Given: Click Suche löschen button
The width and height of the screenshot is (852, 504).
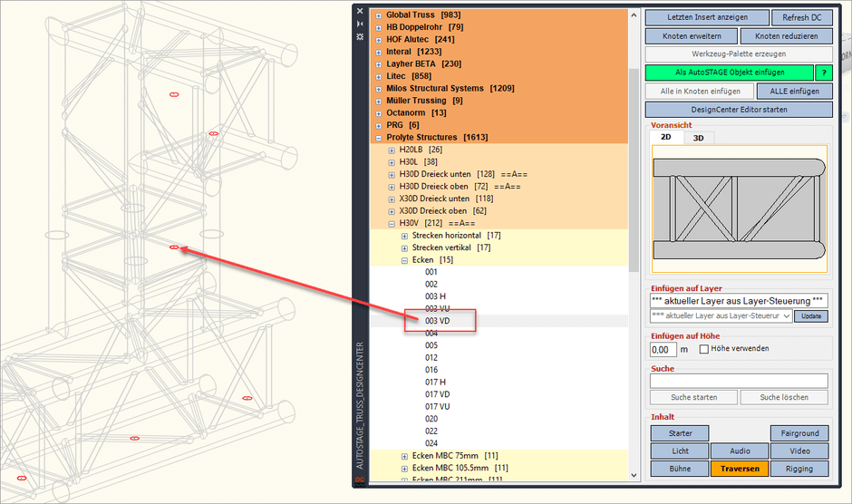Looking at the screenshot, I should coord(784,397).
